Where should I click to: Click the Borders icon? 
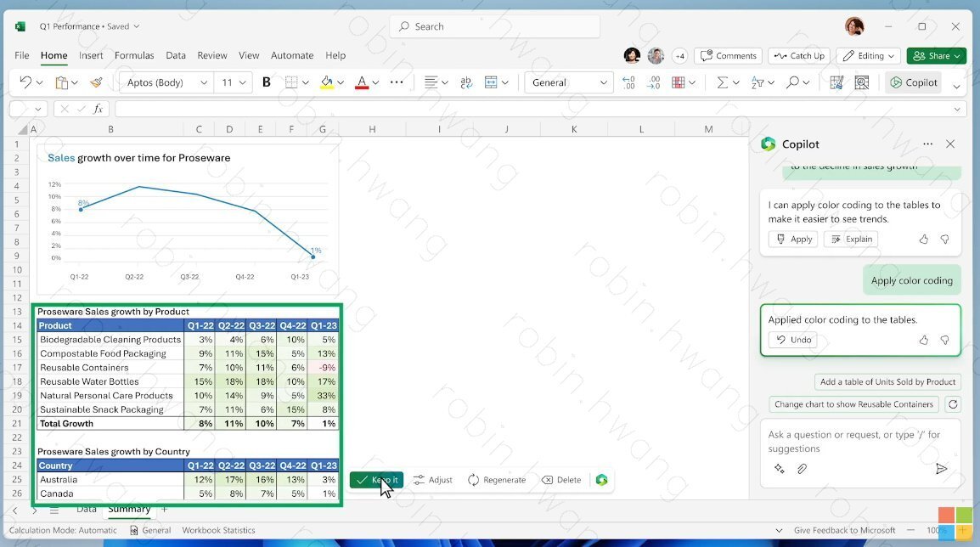[290, 82]
